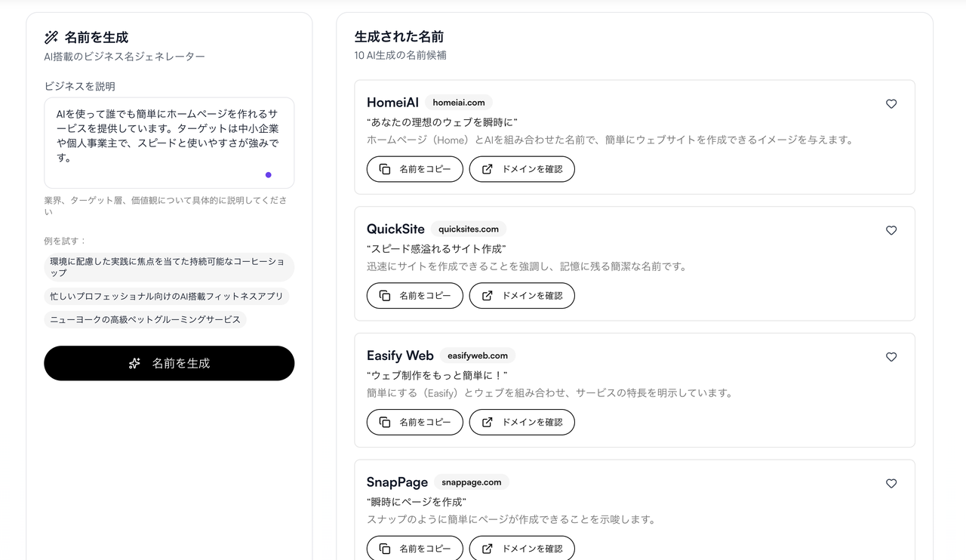This screenshot has width=966, height=560.
Task: Check domain for SnapPage via ドメインを確認
Action: click(x=522, y=548)
